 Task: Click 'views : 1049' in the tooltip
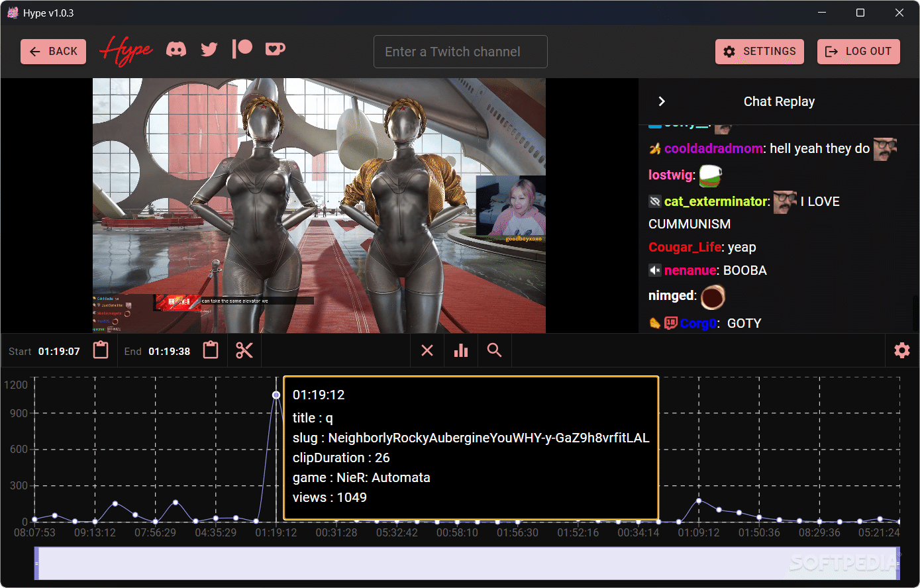pos(329,497)
